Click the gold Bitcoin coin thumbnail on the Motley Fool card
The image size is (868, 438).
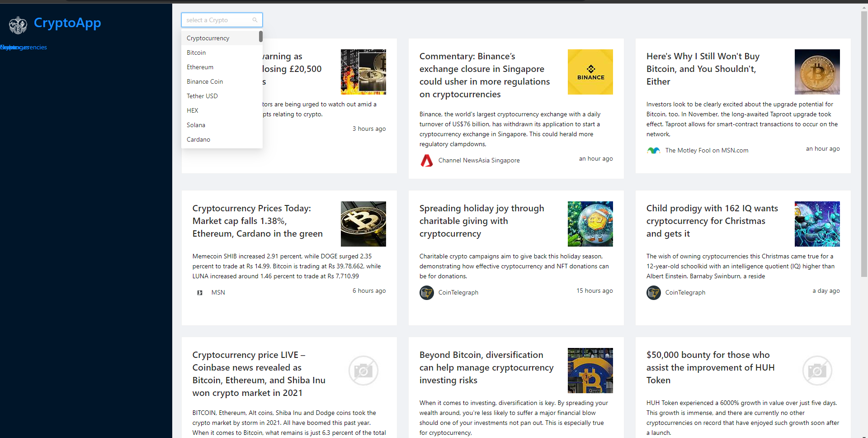(817, 72)
